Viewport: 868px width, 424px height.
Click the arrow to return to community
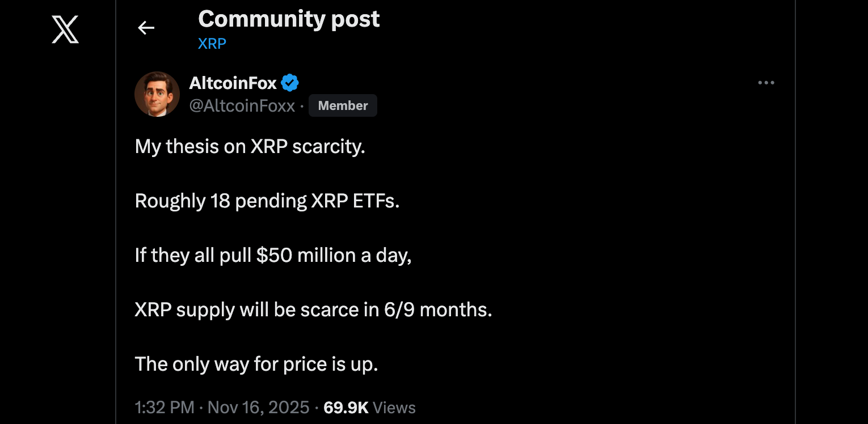coord(146,27)
